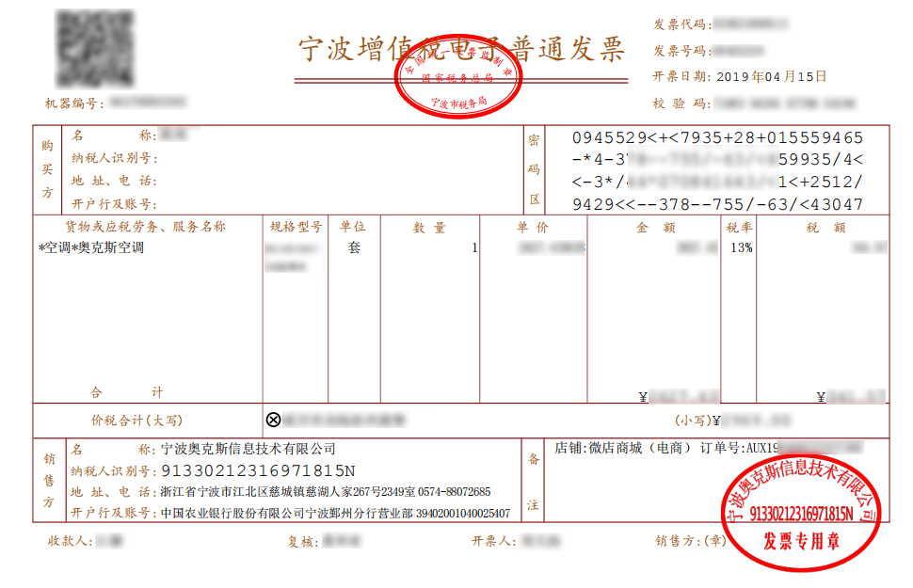The width and height of the screenshot is (913, 588).
Task: Click the 规格型号 column header
Action: coord(296,228)
